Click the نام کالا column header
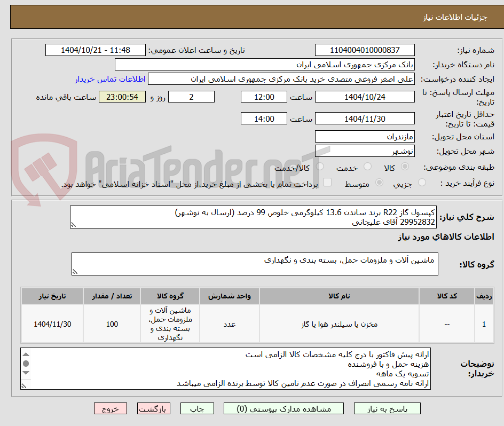This screenshot has width=504, height=426. (x=339, y=296)
